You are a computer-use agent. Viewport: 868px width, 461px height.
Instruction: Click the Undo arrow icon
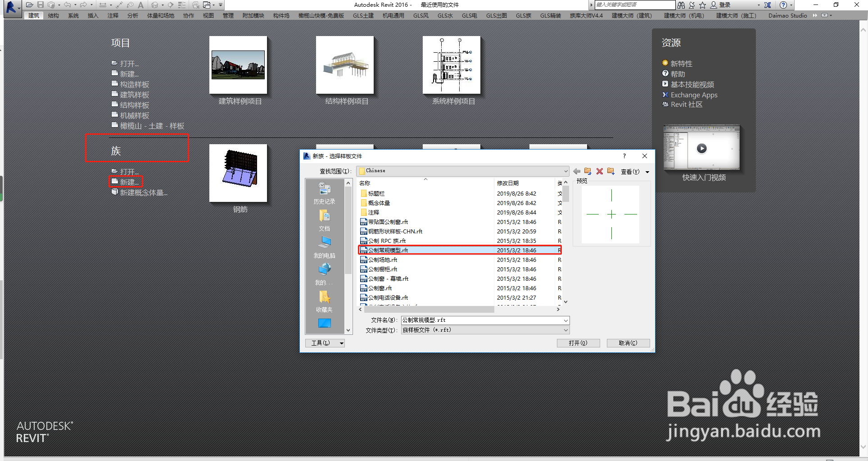[x=68, y=5]
